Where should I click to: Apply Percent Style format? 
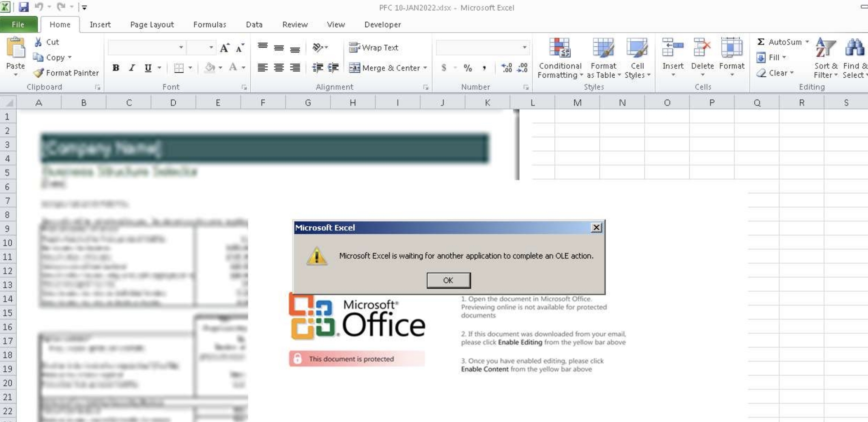tap(468, 68)
